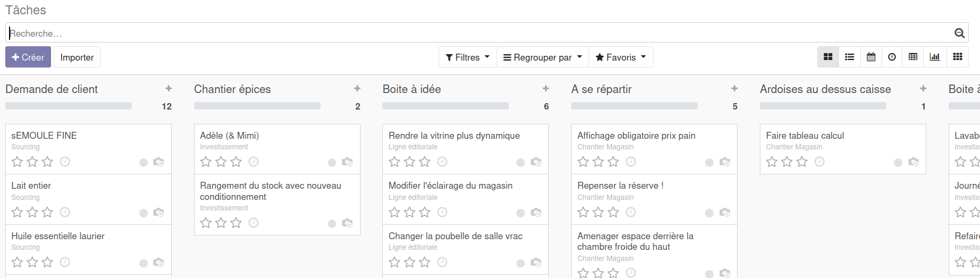Open the calendar view
980x278 pixels.
pyautogui.click(x=871, y=57)
